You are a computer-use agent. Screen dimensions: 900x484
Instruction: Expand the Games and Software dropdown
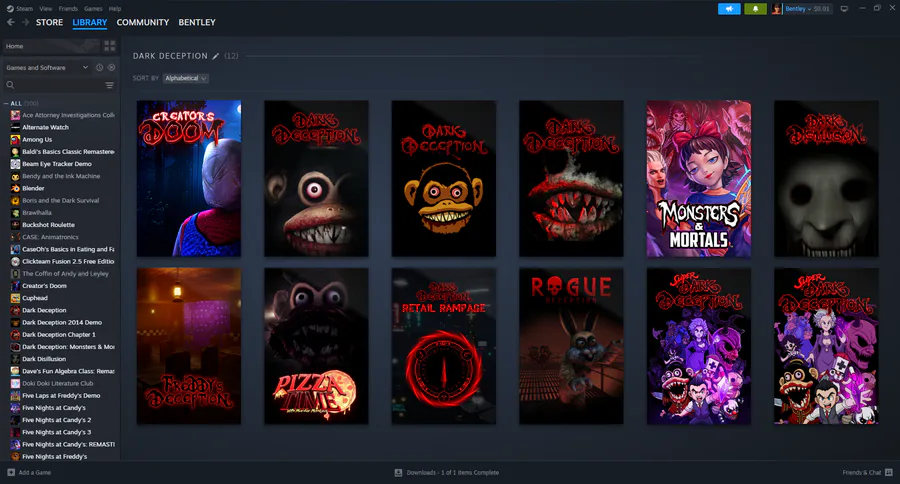point(46,67)
